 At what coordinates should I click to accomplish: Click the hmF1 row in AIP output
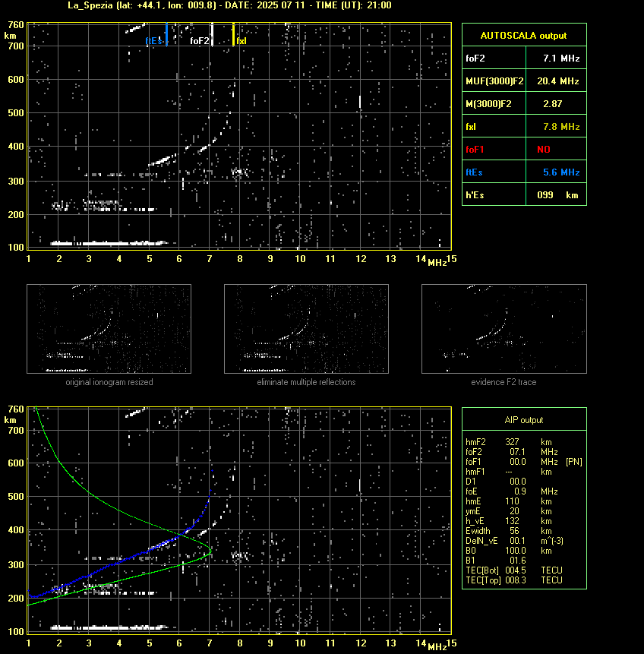[x=509, y=472]
